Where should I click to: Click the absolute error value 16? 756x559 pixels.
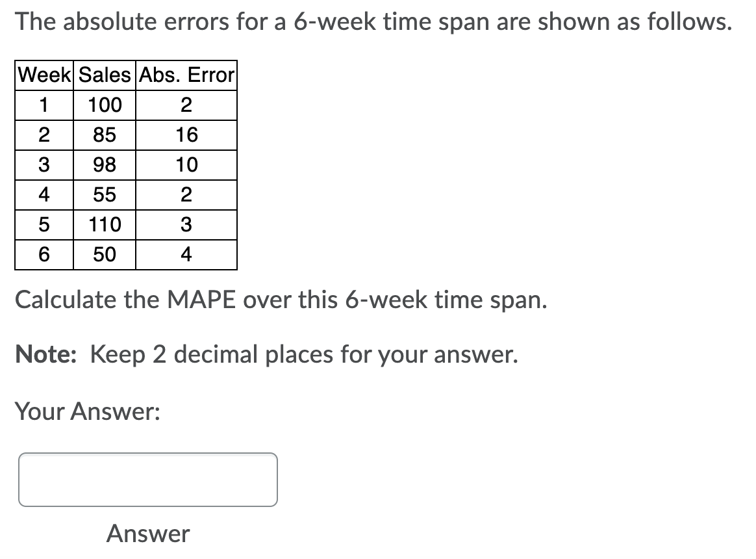point(185,135)
